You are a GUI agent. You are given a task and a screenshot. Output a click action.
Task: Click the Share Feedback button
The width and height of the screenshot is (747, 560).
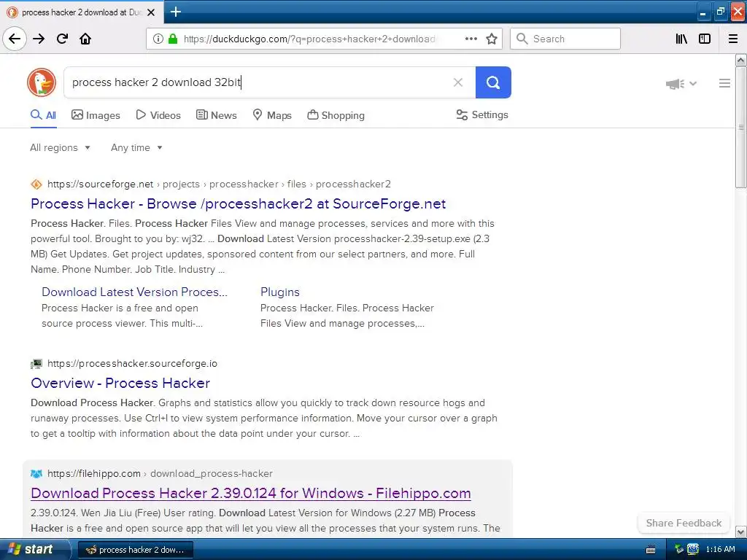point(684,523)
